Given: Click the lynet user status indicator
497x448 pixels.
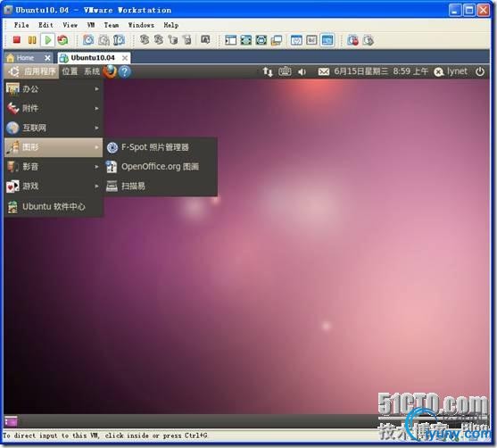Looking at the screenshot, I should (x=450, y=71).
